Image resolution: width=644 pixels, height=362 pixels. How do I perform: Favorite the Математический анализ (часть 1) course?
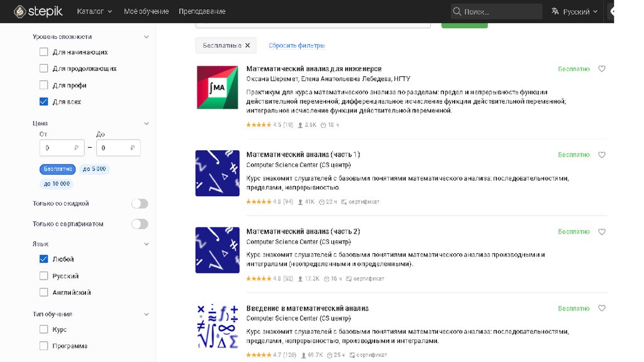602,155
